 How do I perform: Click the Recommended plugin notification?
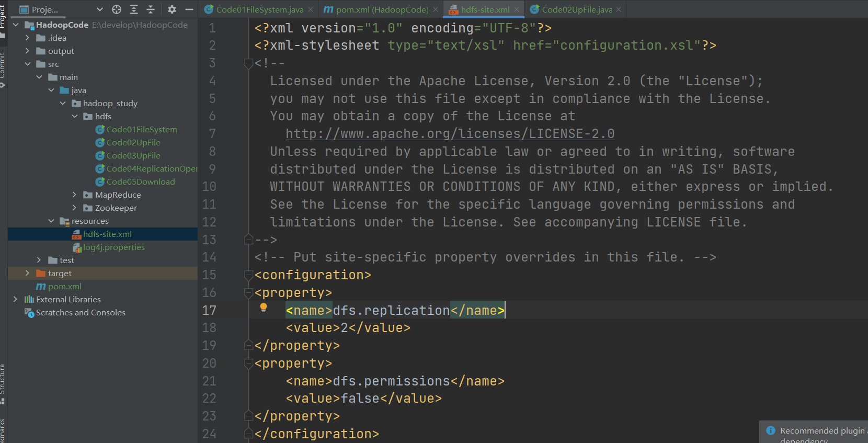click(x=814, y=431)
